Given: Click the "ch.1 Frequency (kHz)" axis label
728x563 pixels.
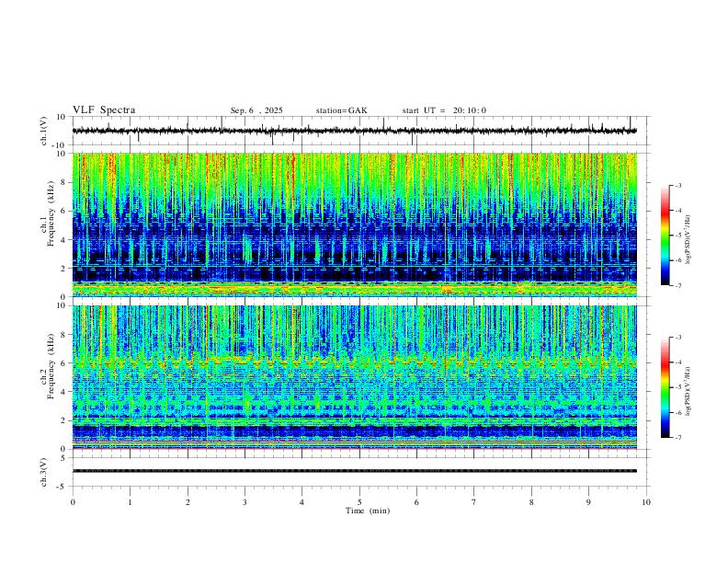Looking at the screenshot, I should [48, 214].
